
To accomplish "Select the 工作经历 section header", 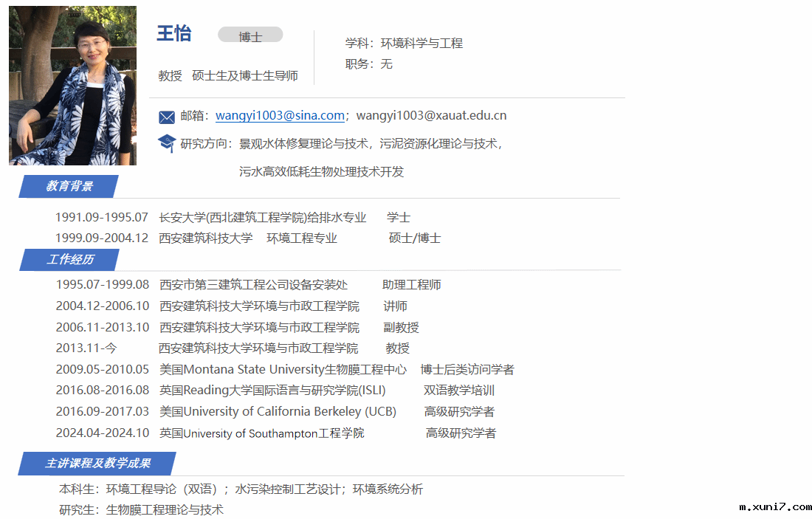I will click(70, 260).
